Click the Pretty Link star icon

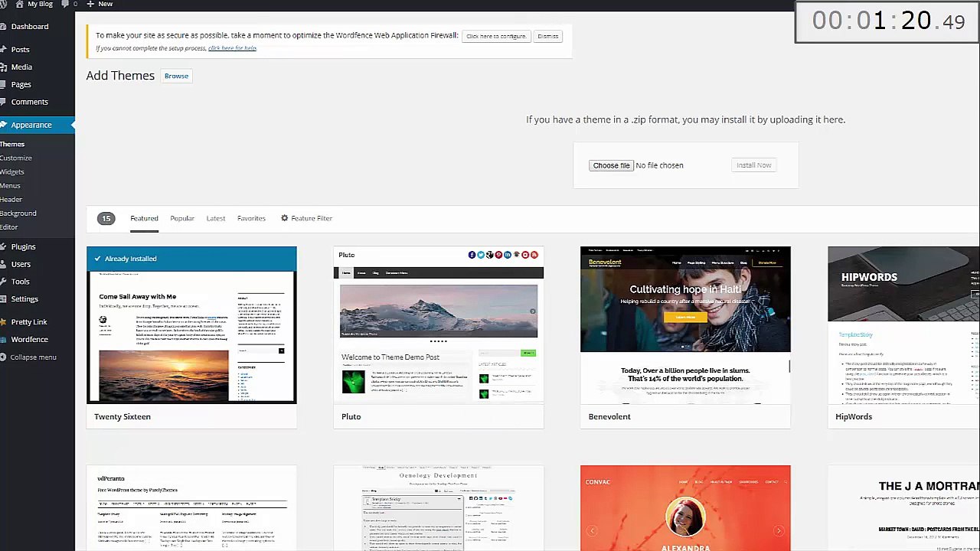click(x=3, y=322)
